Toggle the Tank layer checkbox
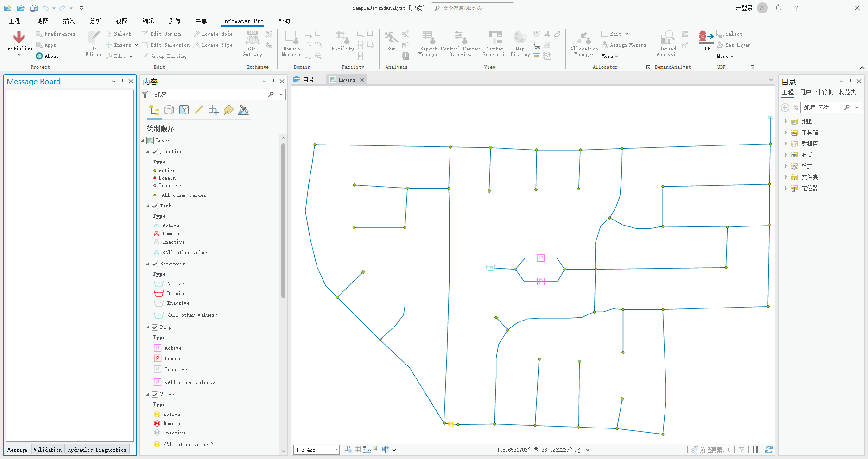Screen dimensions: 868x459 click(155, 206)
